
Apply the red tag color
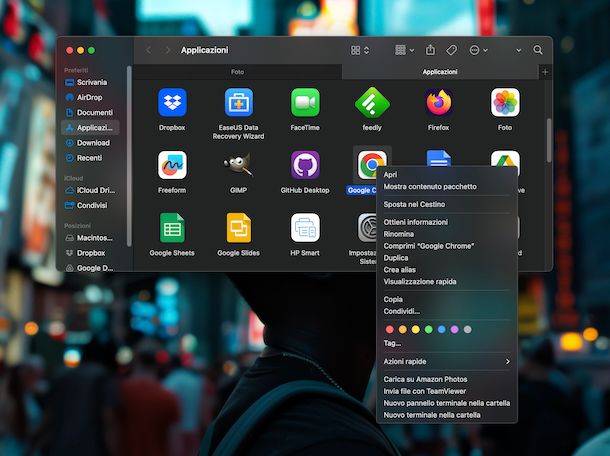click(389, 330)
